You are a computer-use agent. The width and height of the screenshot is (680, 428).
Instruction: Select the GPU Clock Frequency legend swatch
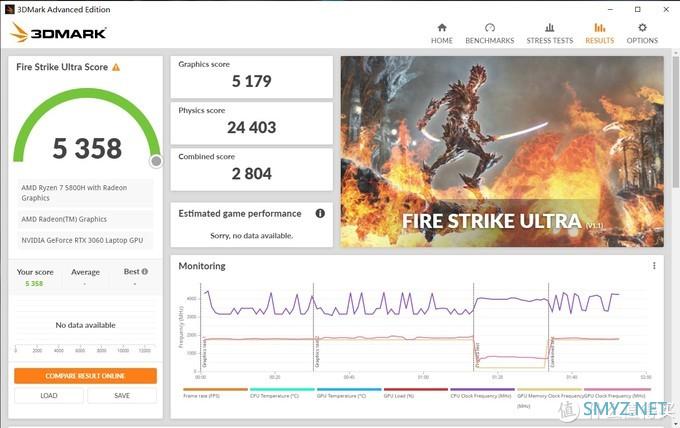(x=617, y=389)
